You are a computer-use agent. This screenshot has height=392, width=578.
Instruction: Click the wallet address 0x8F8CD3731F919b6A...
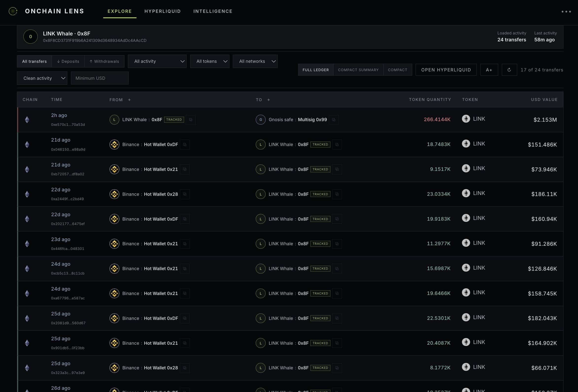tap(95, 41)
